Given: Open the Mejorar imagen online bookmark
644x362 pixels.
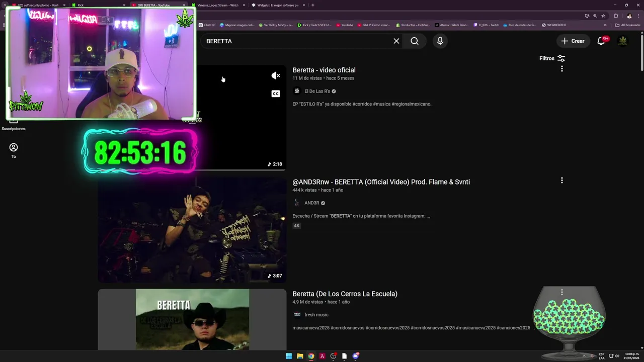Looking at the screenshot, I should pyautogui.click(x=237, y=25).
